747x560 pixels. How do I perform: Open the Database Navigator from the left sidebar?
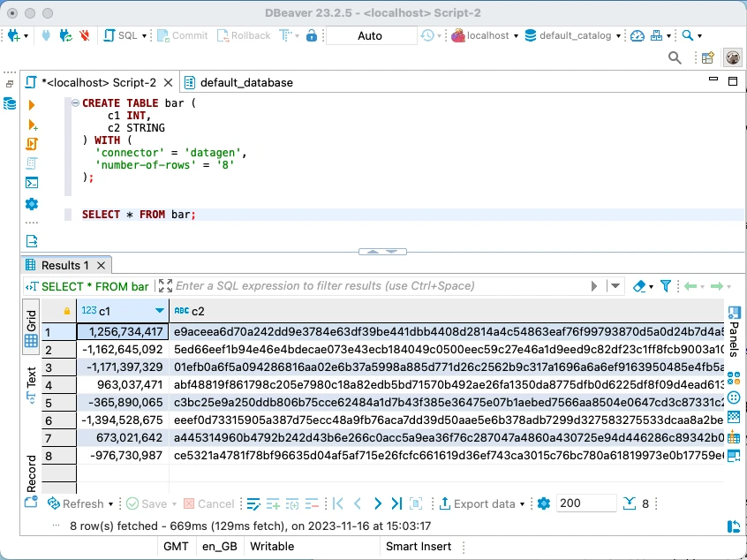[x=9, y=102]
